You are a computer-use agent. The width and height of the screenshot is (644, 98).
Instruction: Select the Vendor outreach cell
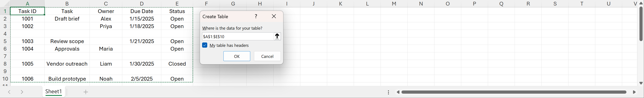[67, 64]
